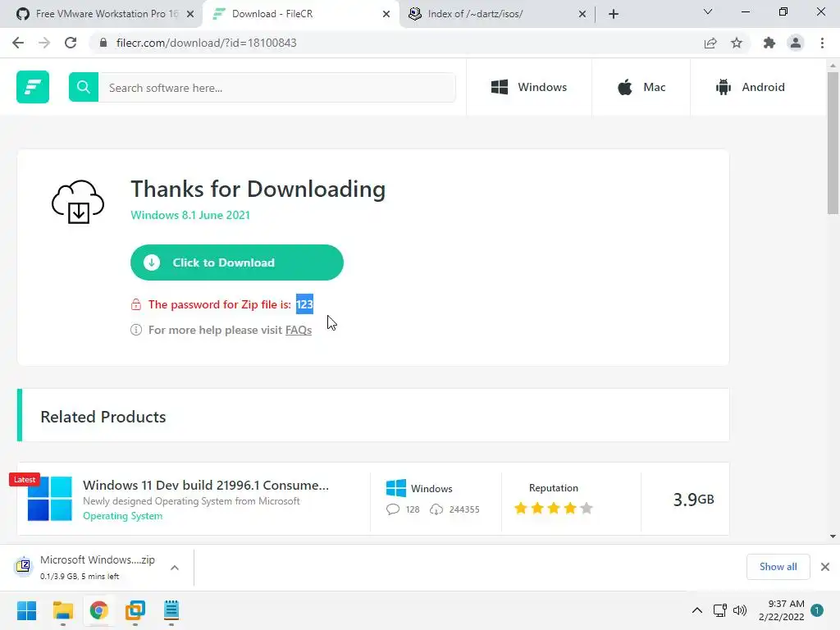Close the downloads bar

pos(825,567)
